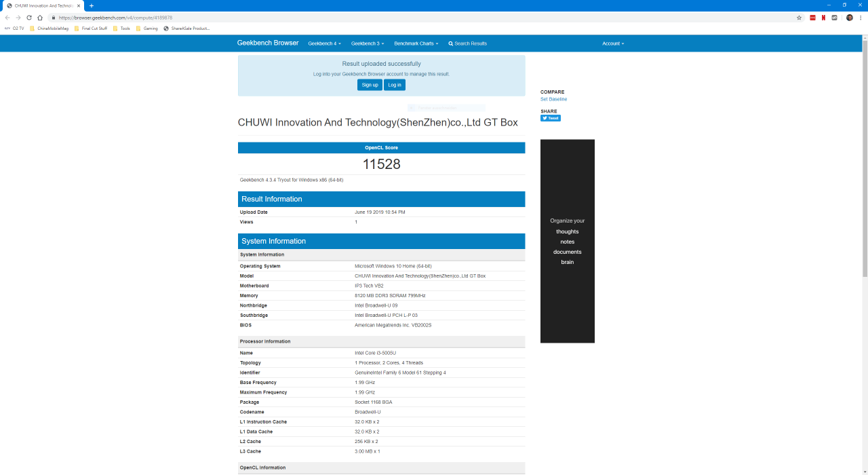Click the browser forward arrow
The image size is (868, 475).
pos(18,18)
